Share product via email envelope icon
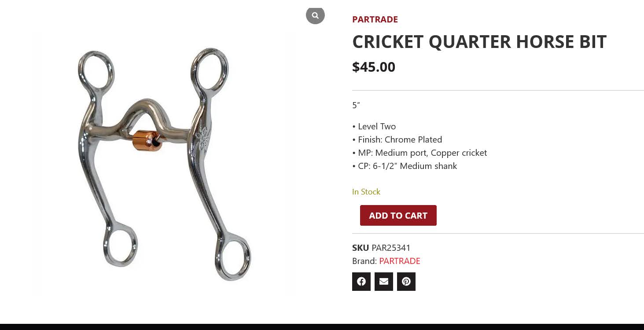The width and height of the screenshot is (644, 330). [384, 282]
